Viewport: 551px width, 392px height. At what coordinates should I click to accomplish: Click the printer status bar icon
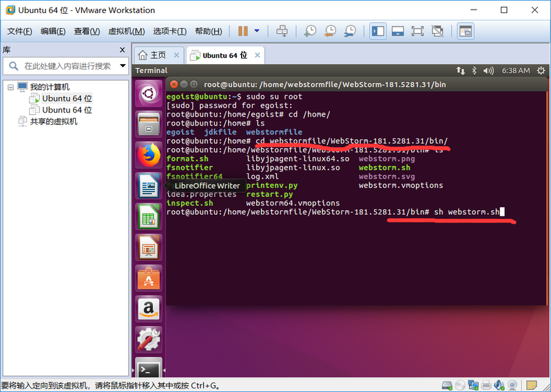coord(486,385)
